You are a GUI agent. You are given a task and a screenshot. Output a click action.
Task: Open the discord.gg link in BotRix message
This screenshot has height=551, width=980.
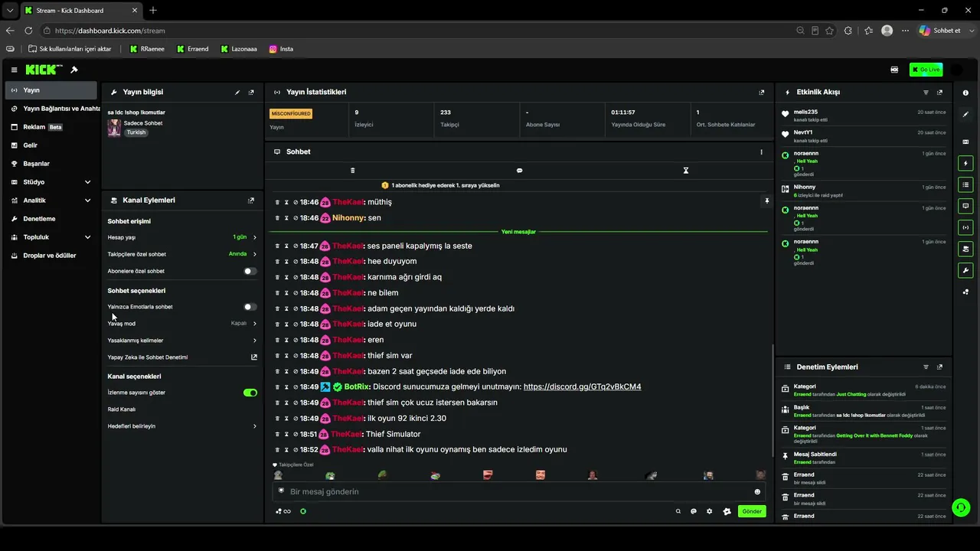click(582, 387)
